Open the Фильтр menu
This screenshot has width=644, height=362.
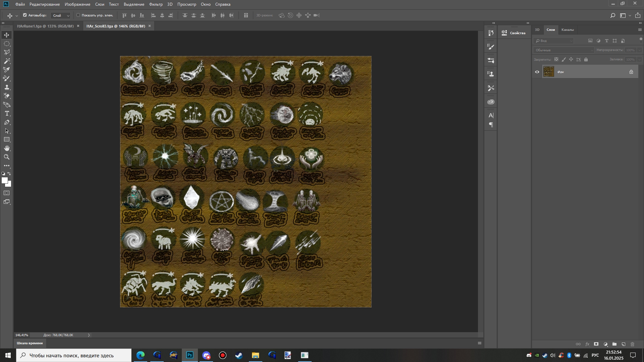coord(156,4)
